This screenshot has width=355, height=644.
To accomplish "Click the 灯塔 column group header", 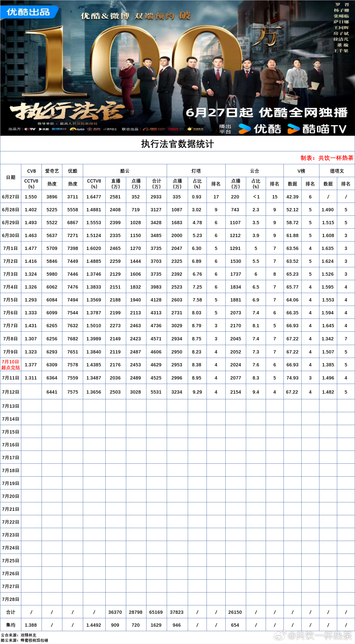I will 196,171.
